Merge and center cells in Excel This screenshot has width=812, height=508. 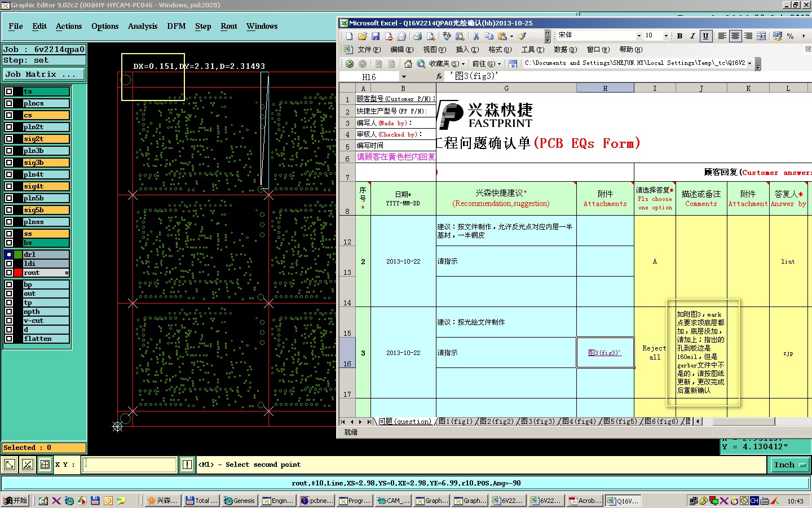[x=761, y=36]
